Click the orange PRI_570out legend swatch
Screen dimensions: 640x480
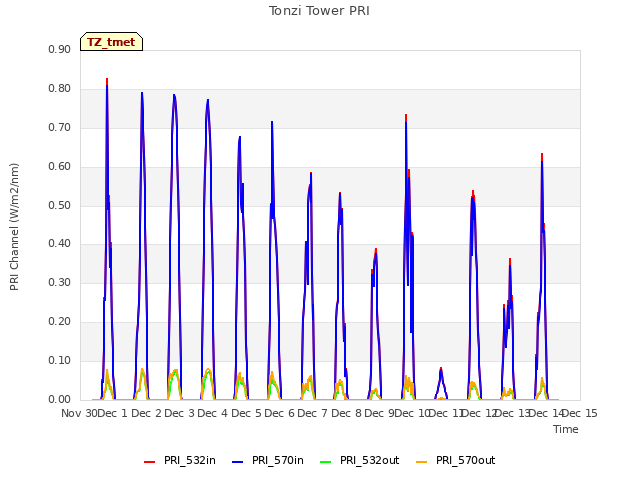pyautogui.click(x=422, y=462)
